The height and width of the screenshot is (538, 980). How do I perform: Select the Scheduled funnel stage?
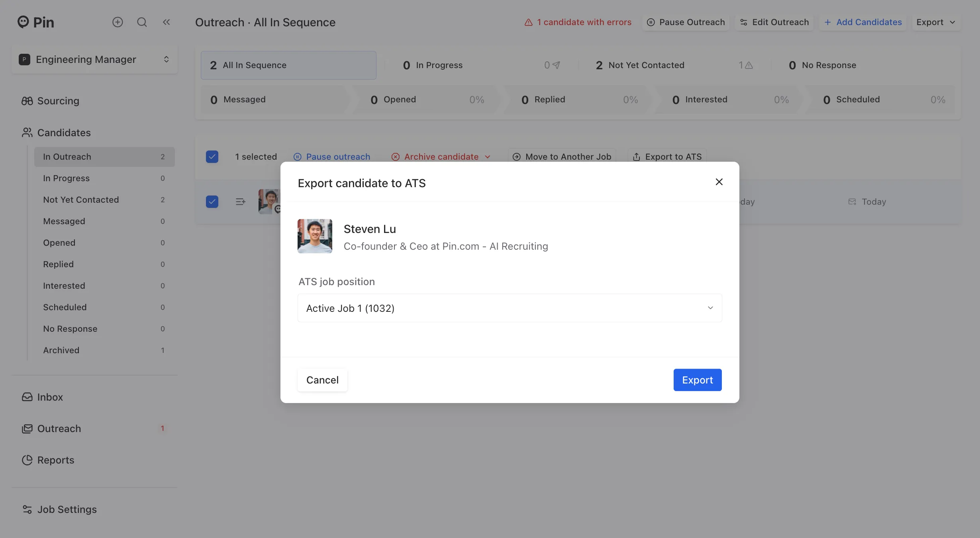tap(880, 100)
